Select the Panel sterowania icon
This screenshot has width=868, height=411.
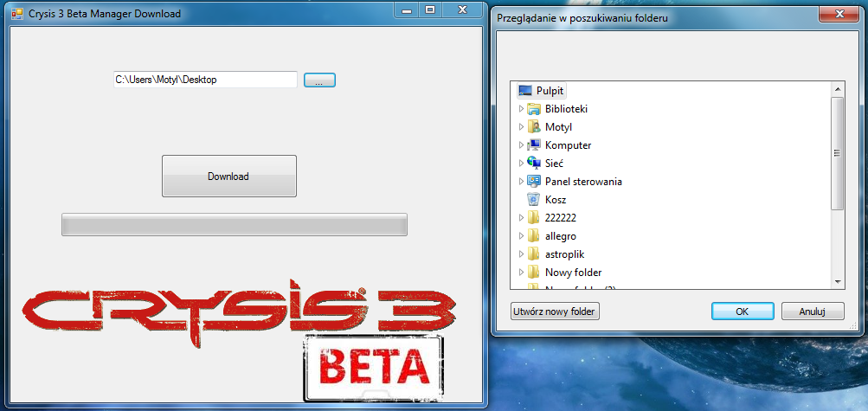[534, 182]
